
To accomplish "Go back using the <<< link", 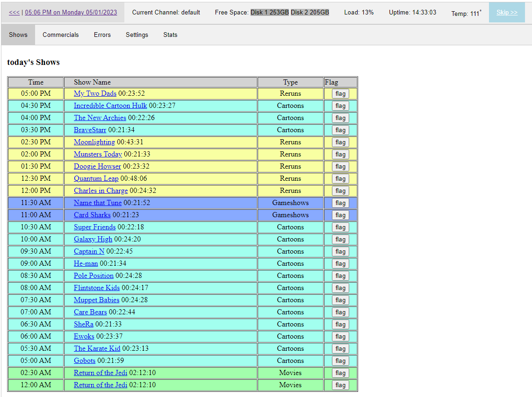I will coord(14,13).
